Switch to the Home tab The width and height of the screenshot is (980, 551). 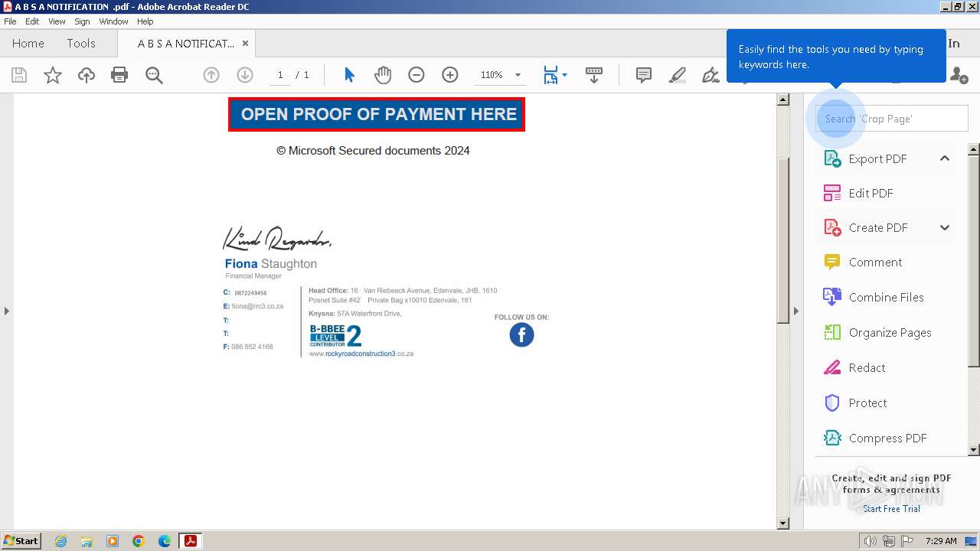click(x=28, y=44)
